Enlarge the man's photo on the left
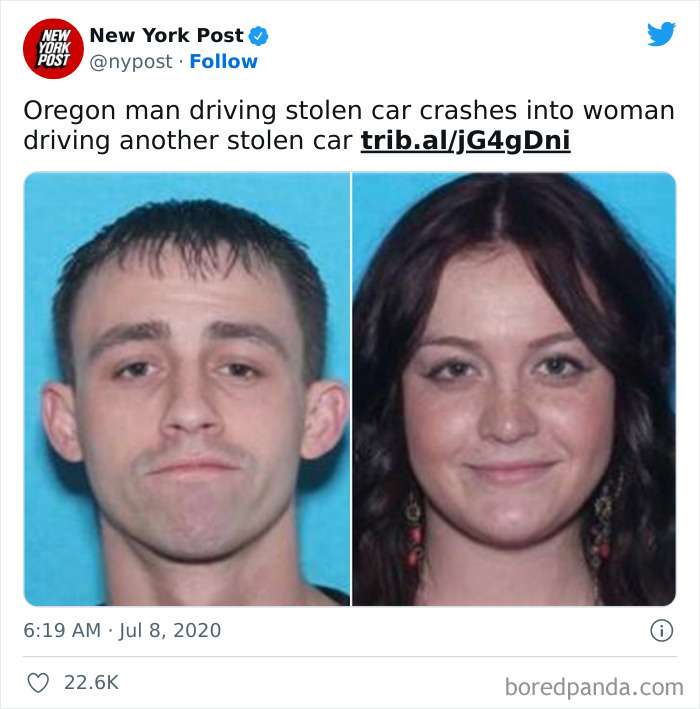Viewport: 700px width, 709px height. [187, 389]
